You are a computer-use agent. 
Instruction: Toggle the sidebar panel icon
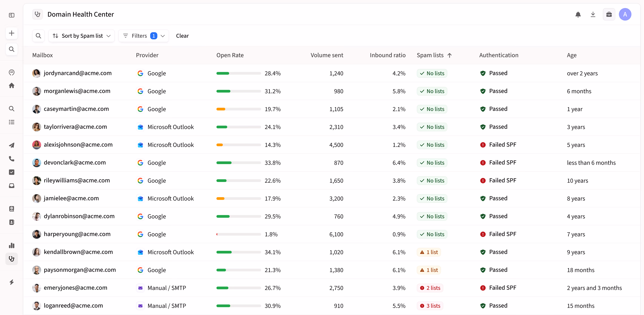click(x=11, y=15)
